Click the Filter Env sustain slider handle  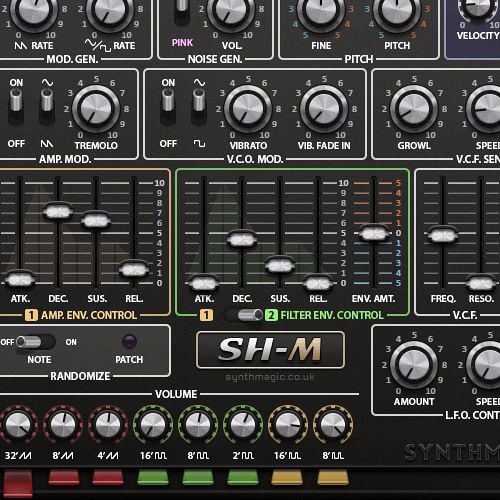pos(280,265)
